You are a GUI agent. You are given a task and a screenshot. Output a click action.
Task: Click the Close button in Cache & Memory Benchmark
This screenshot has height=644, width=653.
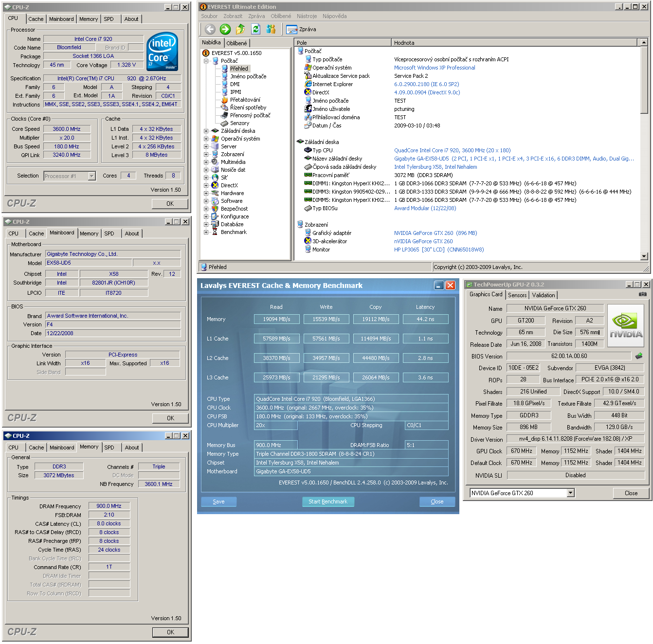[437, 501]
